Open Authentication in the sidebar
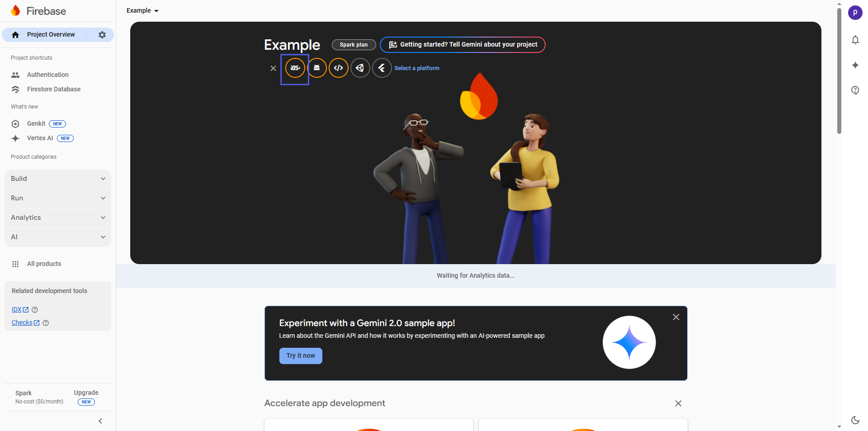Screen dimensions: 868x431 tap(47, 75)
